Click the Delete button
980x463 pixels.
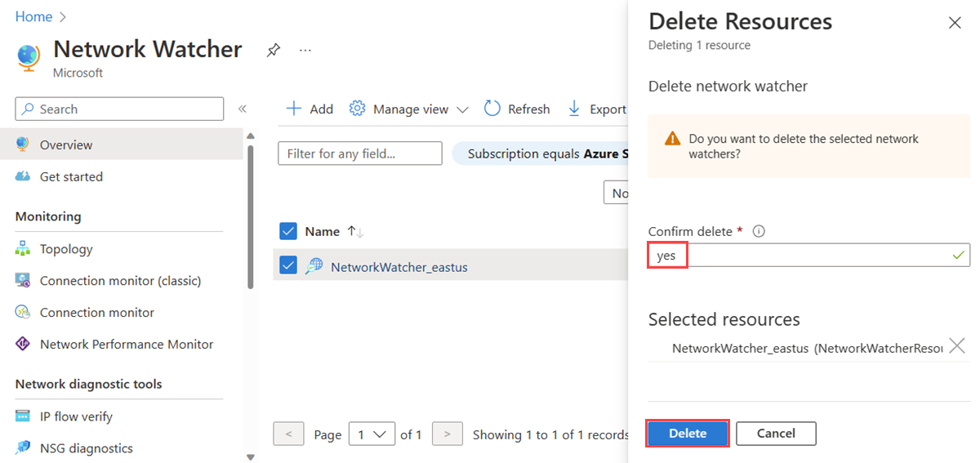pyautogui.click(x=688, y=434)
